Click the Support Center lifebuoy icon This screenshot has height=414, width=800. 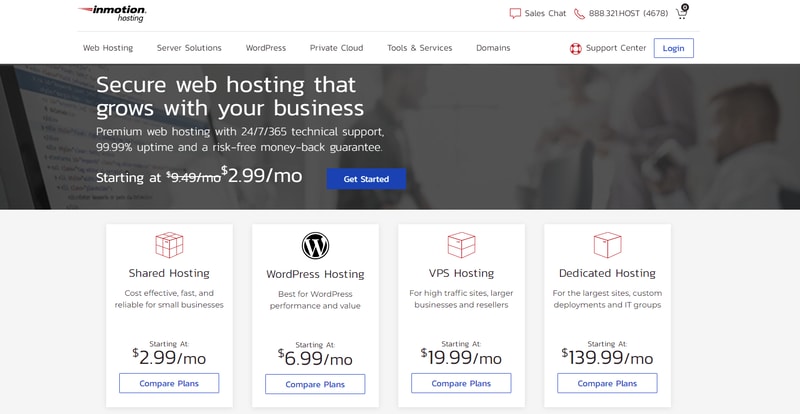click(576, 48)
